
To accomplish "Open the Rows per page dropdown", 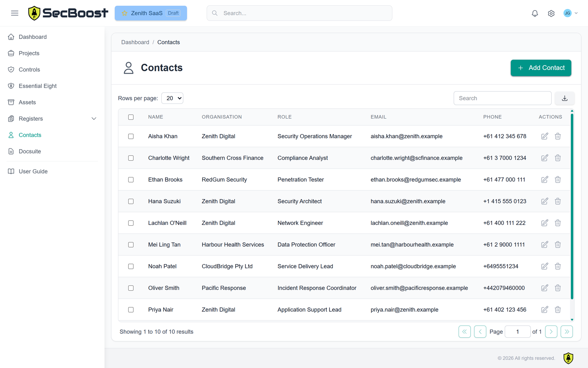I will point(172,98).
